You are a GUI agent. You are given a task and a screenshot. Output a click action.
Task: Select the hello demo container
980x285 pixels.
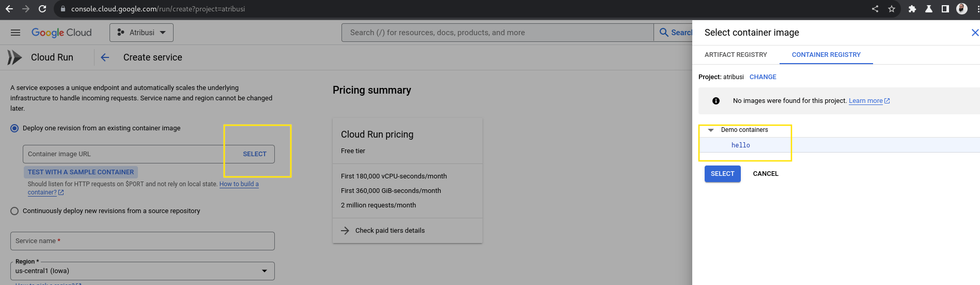coord(740,145)
